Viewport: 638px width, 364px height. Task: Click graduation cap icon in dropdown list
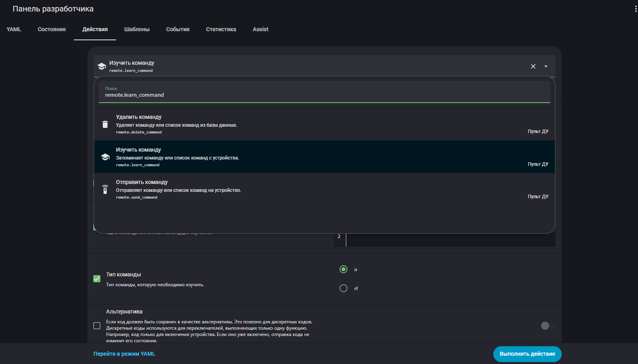tap(105, 157)
